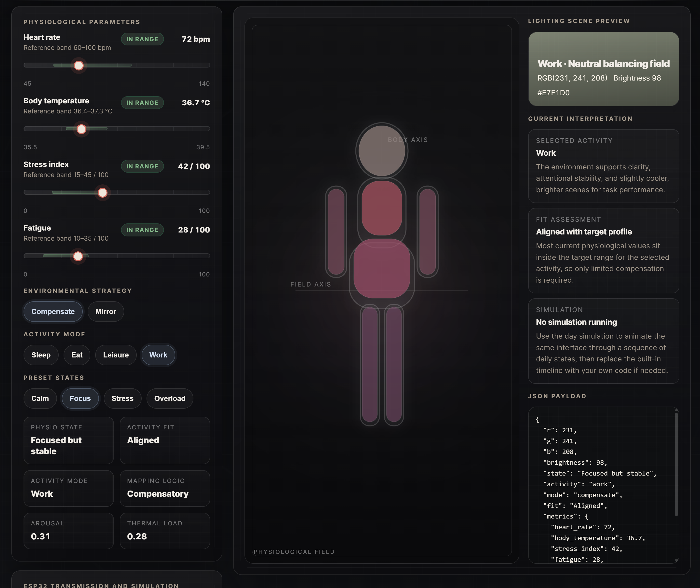Choose the Eat activity mode

point(77,355)
